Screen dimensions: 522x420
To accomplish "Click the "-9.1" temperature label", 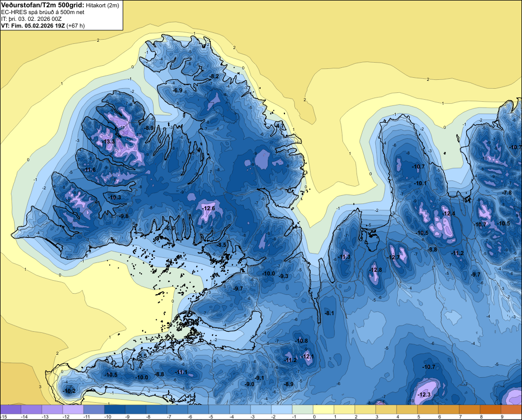I will click(x=259, y=378).
